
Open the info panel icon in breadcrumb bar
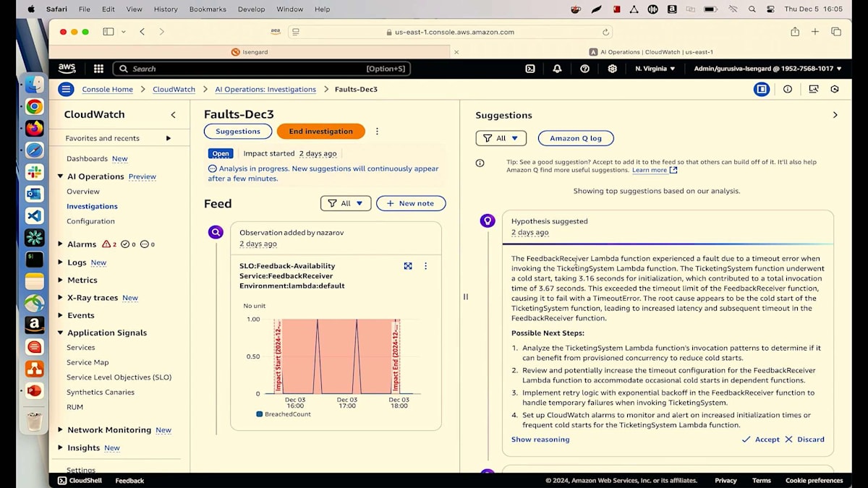[x=788, y=89]
